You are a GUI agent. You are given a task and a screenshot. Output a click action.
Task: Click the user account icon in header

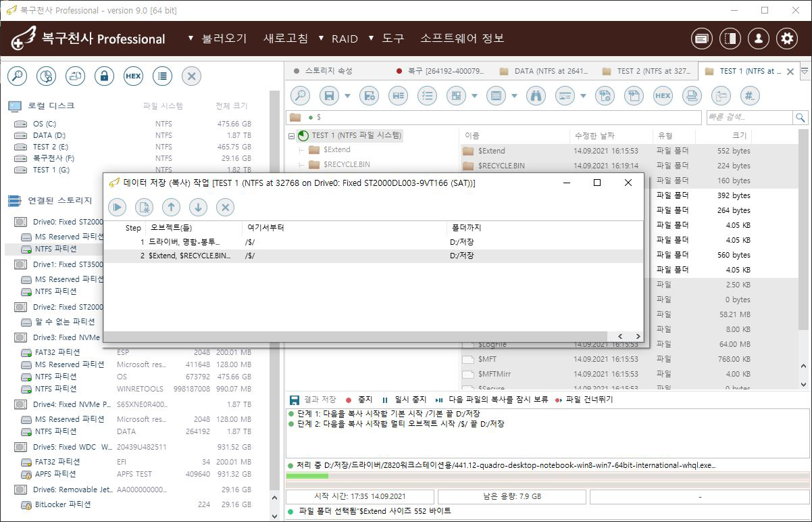click(x=758, y=39)
